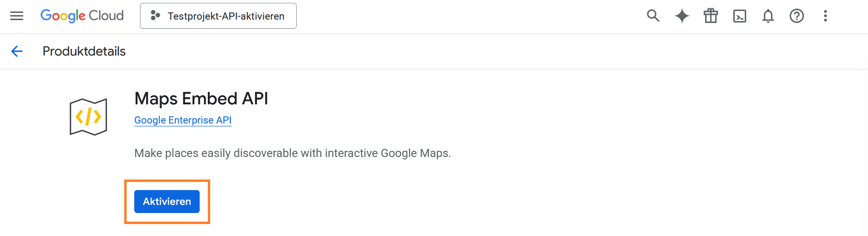The width and height of the screenshot is (868, 236).
Task: Open search with the magnifier icon
Action: coord(653,16)
